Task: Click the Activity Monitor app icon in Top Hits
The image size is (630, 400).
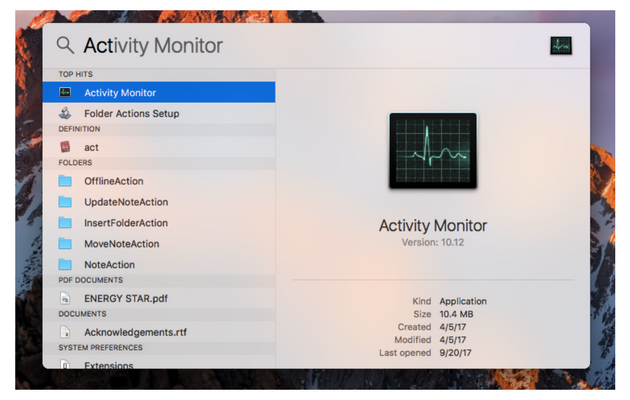Action: 65,92
